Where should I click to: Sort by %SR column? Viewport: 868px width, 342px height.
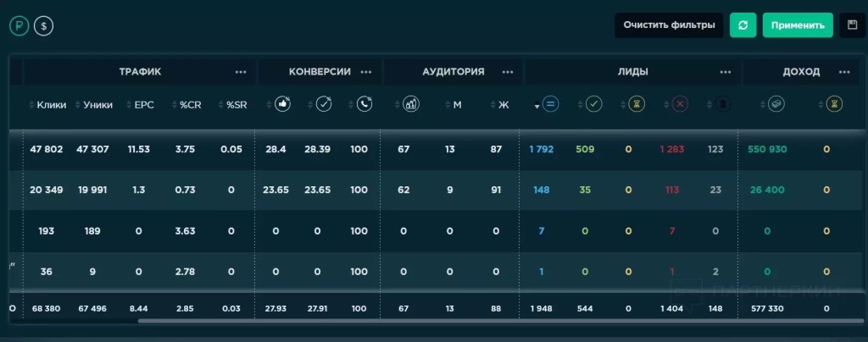point(232,105)
